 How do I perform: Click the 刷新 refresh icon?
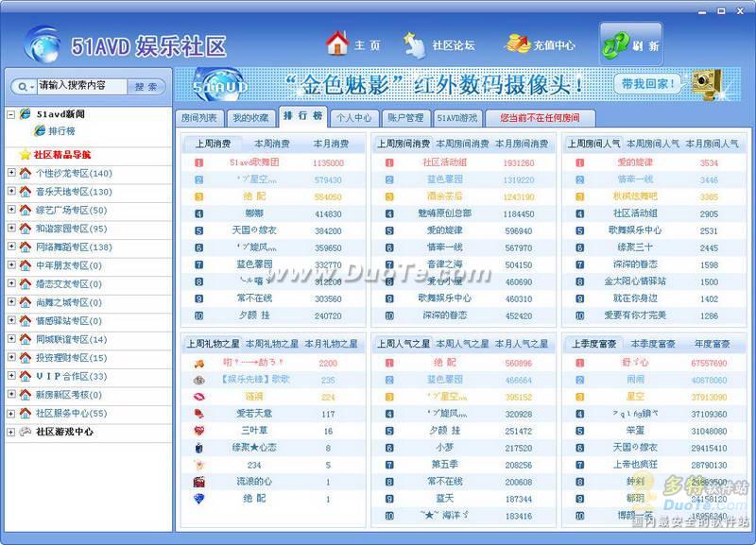pyautogui.click(x=615, y=45)
